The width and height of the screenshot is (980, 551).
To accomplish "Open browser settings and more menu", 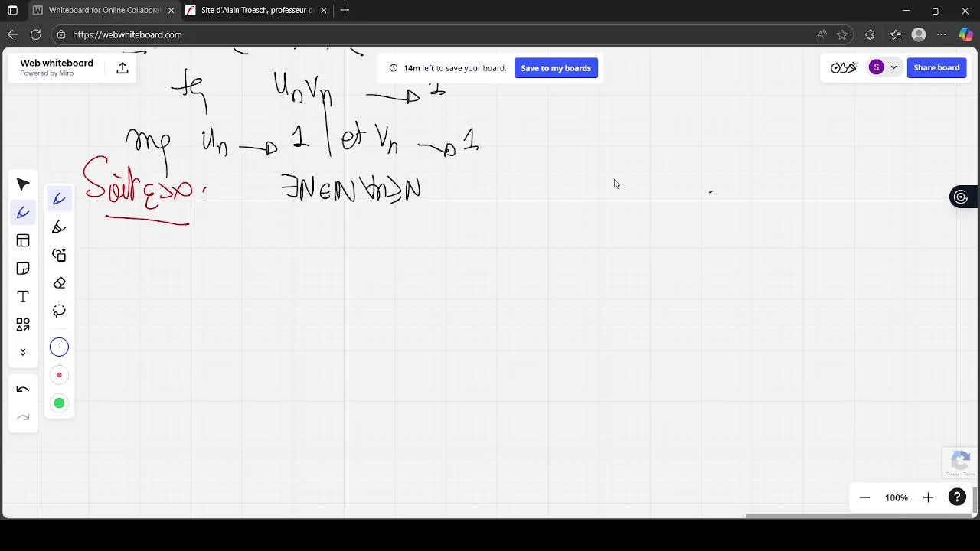I will (942, 34).
